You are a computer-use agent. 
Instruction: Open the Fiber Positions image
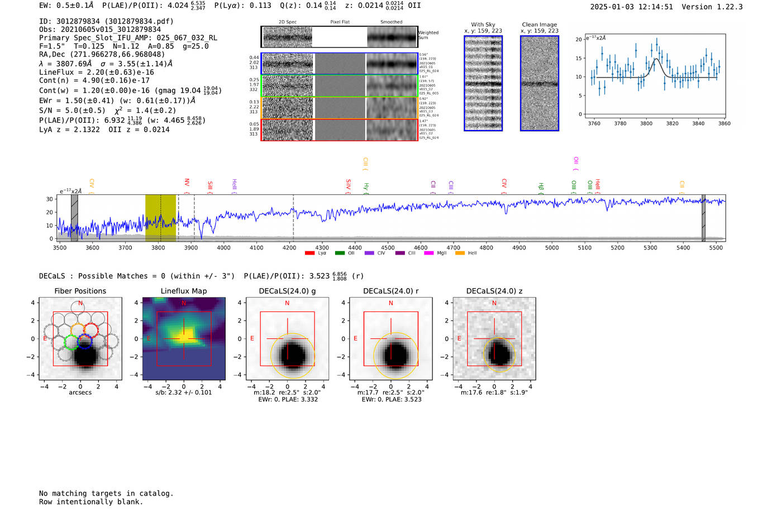click(x=80, y=338)
